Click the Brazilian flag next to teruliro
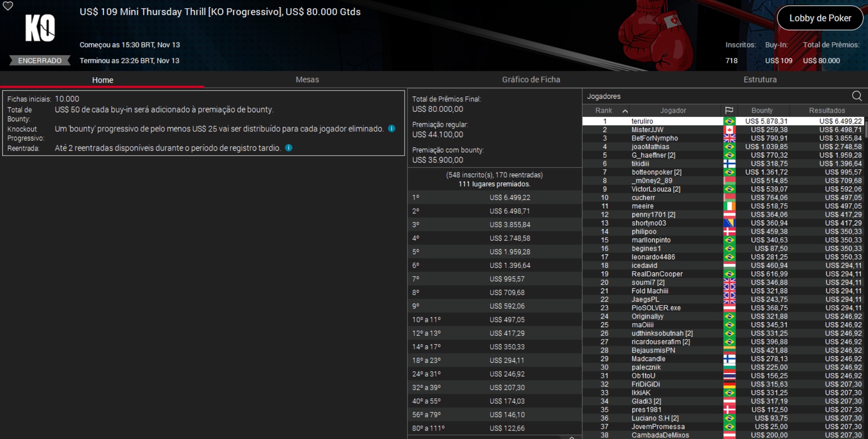 point(729,121)
